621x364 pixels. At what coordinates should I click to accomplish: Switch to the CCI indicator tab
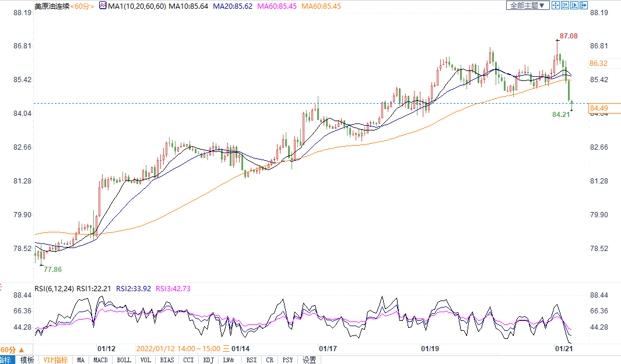[188, 360]
